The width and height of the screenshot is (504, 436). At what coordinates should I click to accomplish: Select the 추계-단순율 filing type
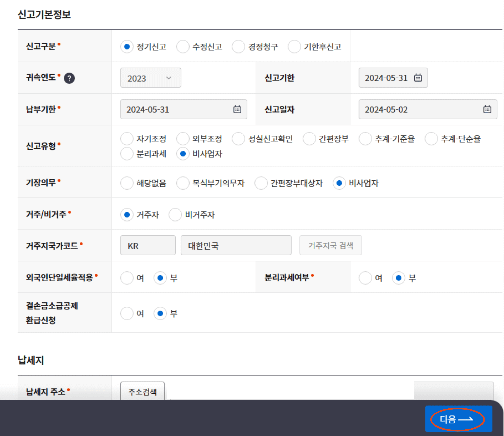[x=431, y=139]
